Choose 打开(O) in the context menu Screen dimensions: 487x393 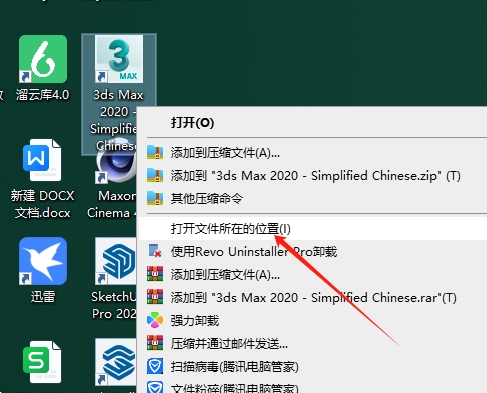(312, 123)
